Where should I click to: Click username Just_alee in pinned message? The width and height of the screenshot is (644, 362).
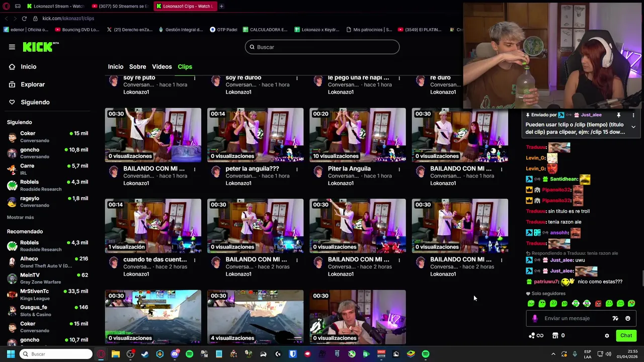pyautogui.click(x=591, y=115)
